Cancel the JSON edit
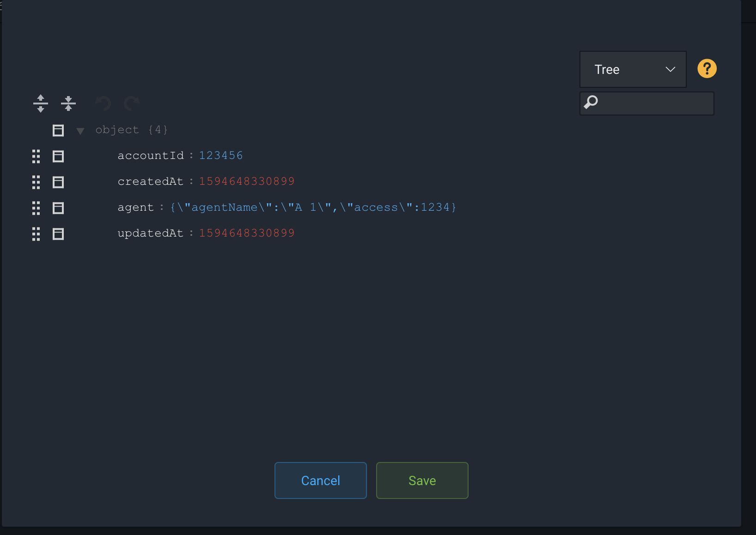Viewport: 756px width, 535px height. click(x=320, y=480)
